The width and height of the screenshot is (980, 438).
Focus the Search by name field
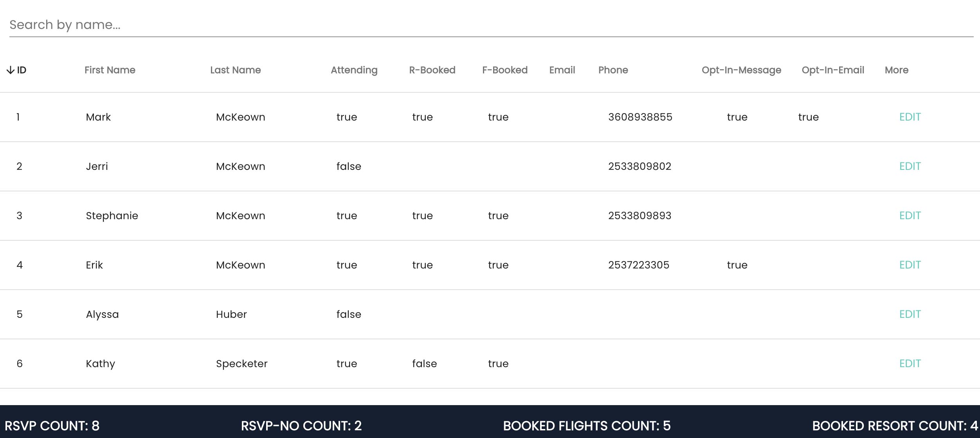pyautogui.click(x=491, y=25)
